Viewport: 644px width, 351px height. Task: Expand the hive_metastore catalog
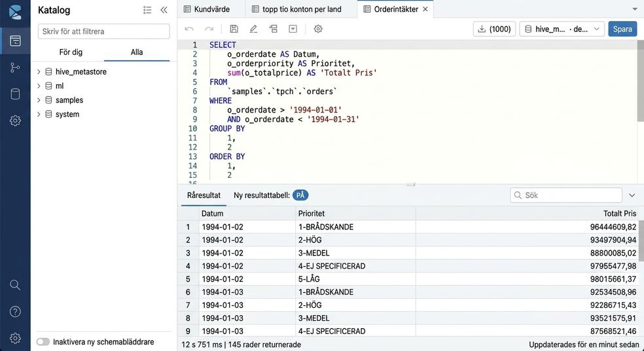pos(39,72)
